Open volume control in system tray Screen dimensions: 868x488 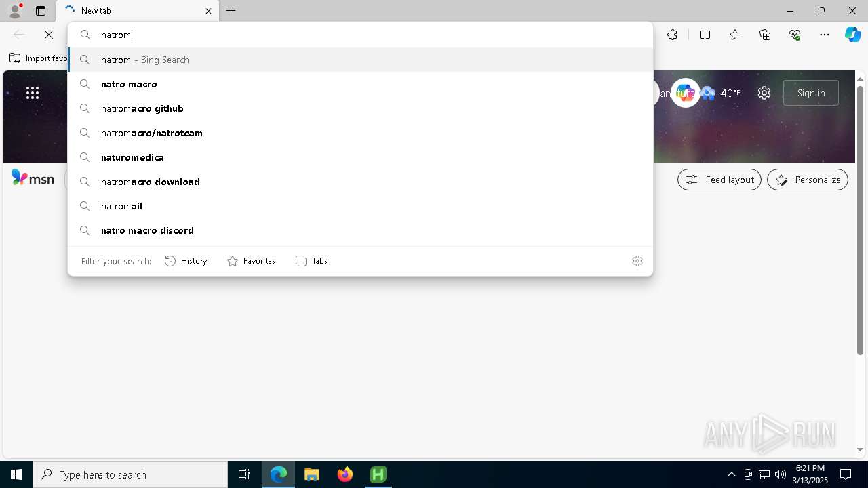[780, 474]
